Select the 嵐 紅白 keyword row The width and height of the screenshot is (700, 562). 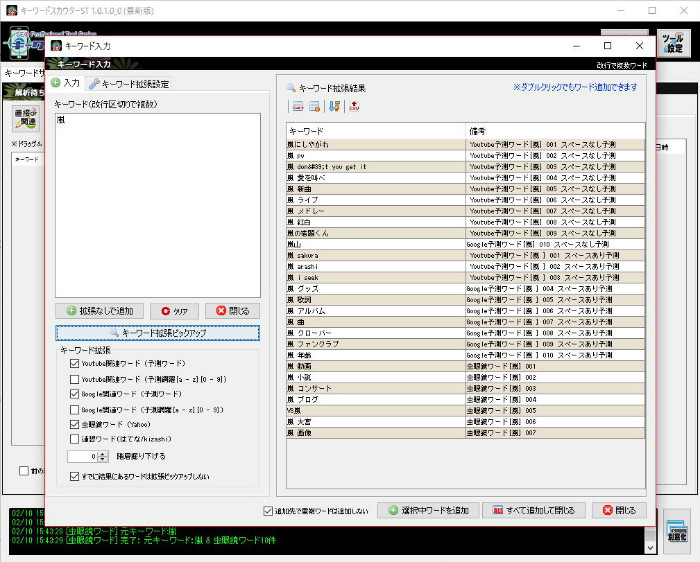pos(466,222)
